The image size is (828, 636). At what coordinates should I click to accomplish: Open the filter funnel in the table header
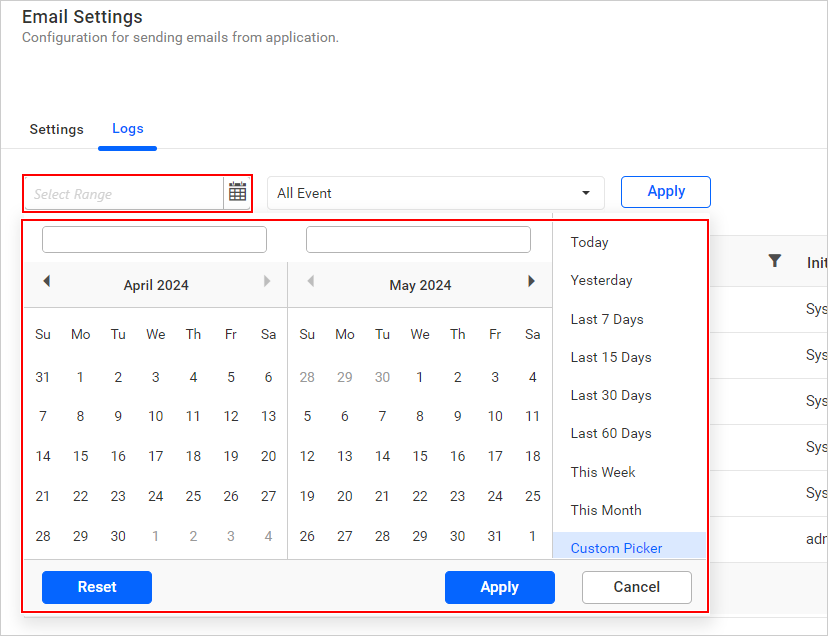point(775,260)
